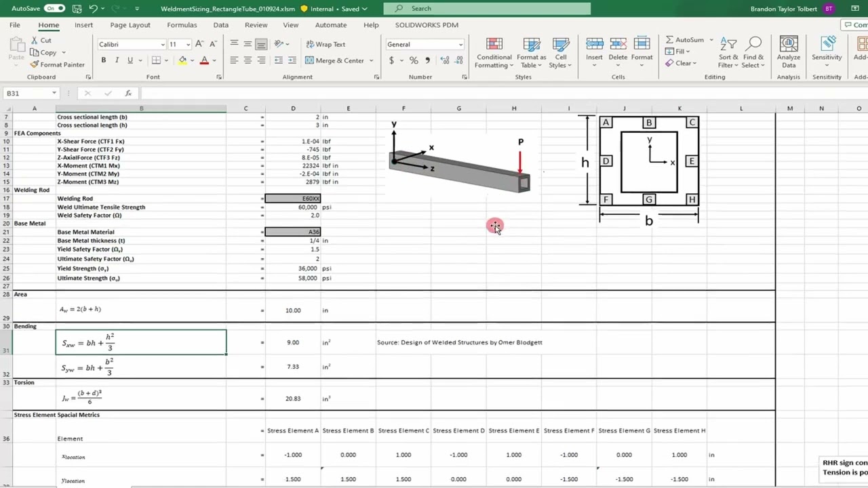The image size is (868, 488).
Task: Select the 20.83 torsion value cell
Action: [x=293, y=399]
